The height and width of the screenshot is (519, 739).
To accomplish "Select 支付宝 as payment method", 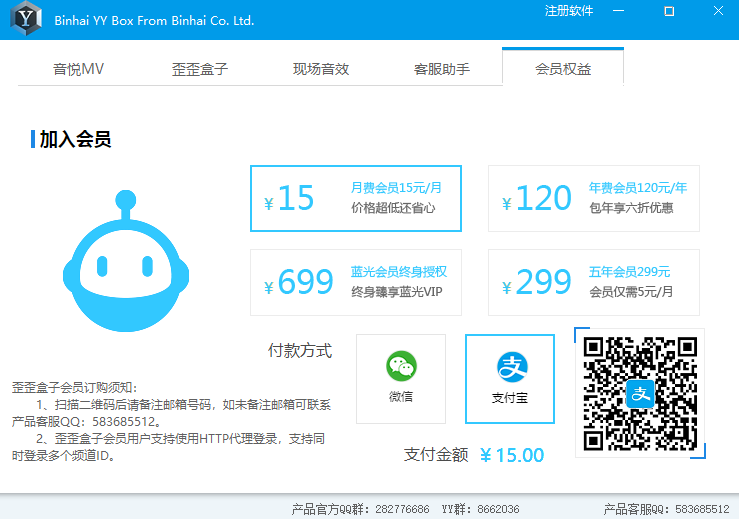I will tap(510, 379).
